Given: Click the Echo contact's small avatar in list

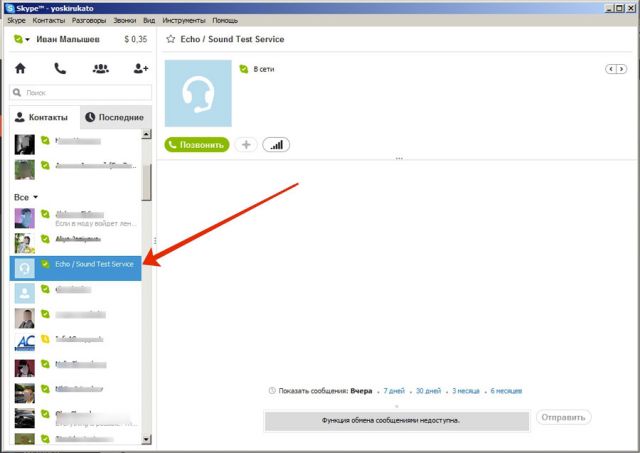Looking at the screenshot, I should point(24,268).
